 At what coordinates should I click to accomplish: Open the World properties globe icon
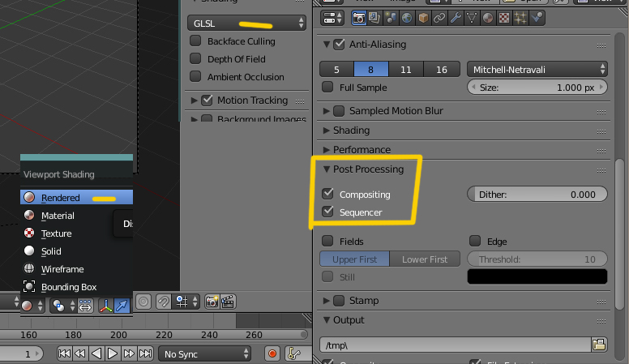[407, 18]
